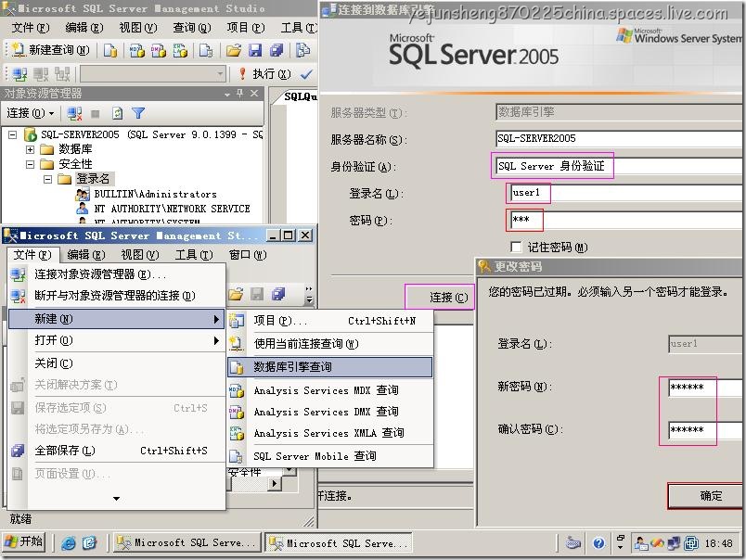Viewport: 746px width, 560px height.
Task: Pin the Object Explorer panel with the pushpin icon
Action: [239, 93]
